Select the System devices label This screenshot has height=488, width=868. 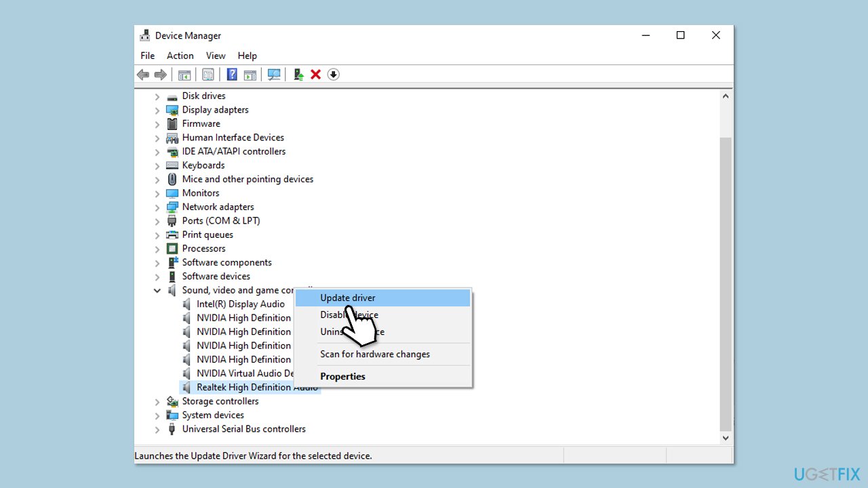[x=213, y=415]
